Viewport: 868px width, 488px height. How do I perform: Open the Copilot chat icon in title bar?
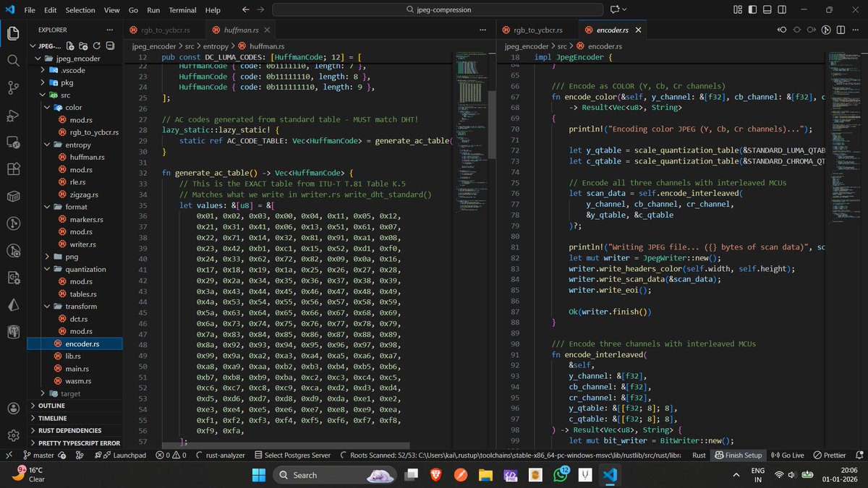[616, 10]
